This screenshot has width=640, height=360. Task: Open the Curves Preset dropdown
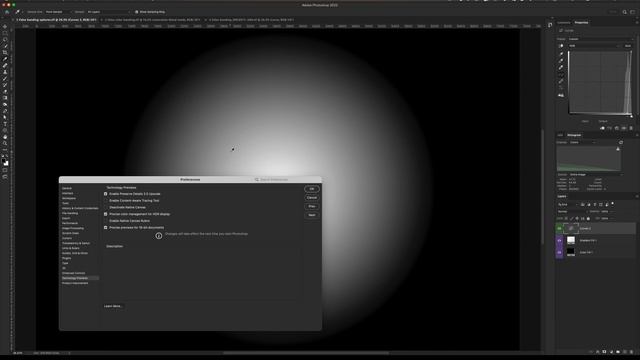tap(601, 39)
